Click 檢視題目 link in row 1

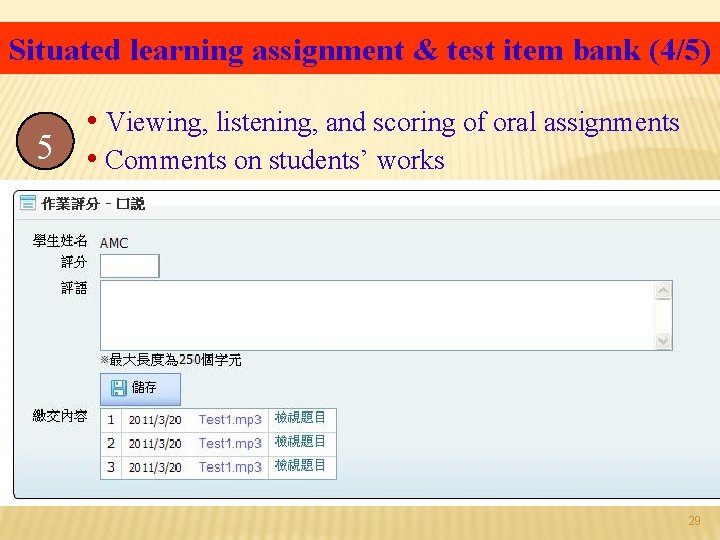pos(300,418)
